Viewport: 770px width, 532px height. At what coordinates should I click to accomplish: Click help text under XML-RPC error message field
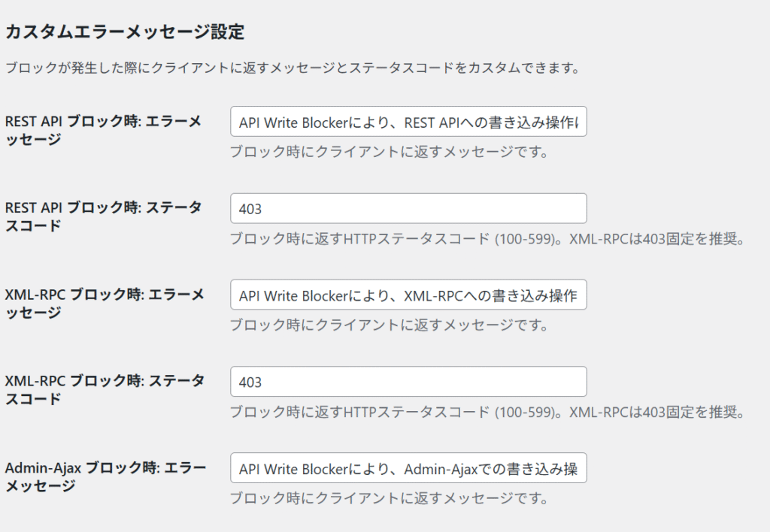[388, 325]
